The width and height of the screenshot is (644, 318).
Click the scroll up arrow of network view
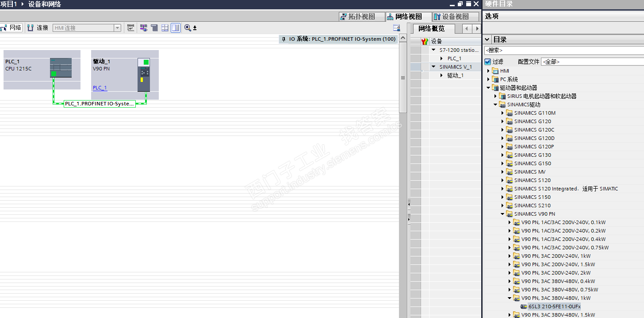pos(403,39)
